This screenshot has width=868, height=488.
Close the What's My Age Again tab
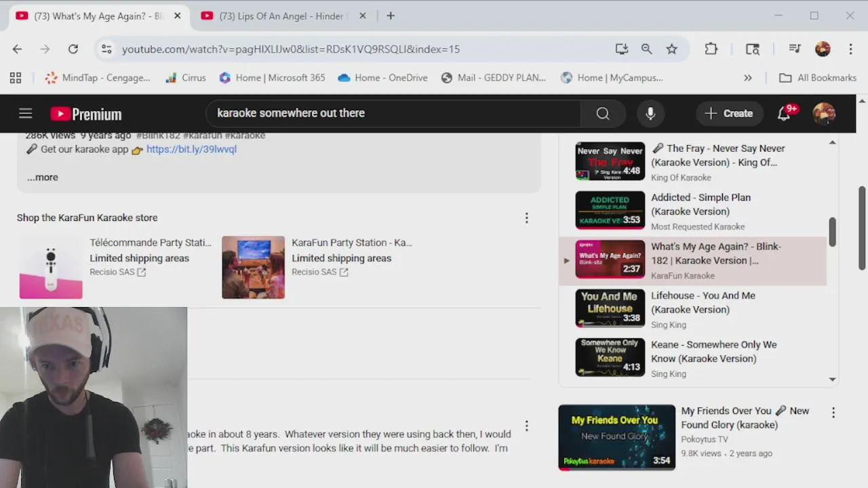tap(177, 16)
